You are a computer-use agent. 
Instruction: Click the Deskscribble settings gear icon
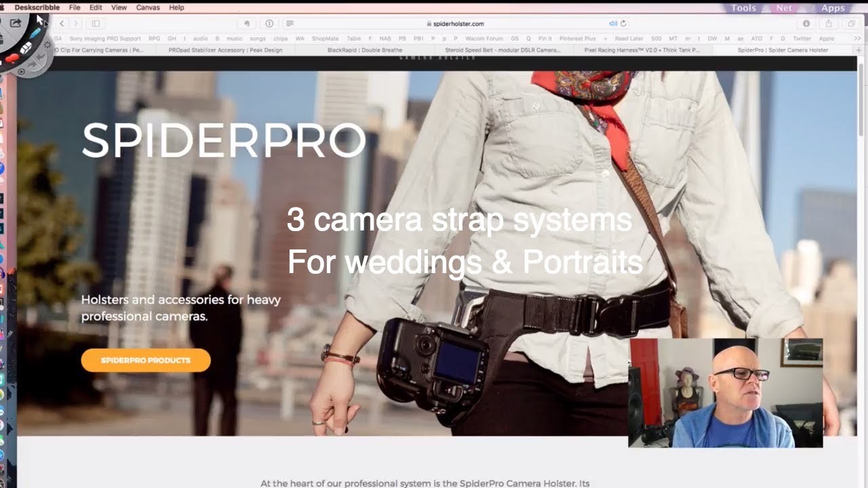(x=47, y=44)
